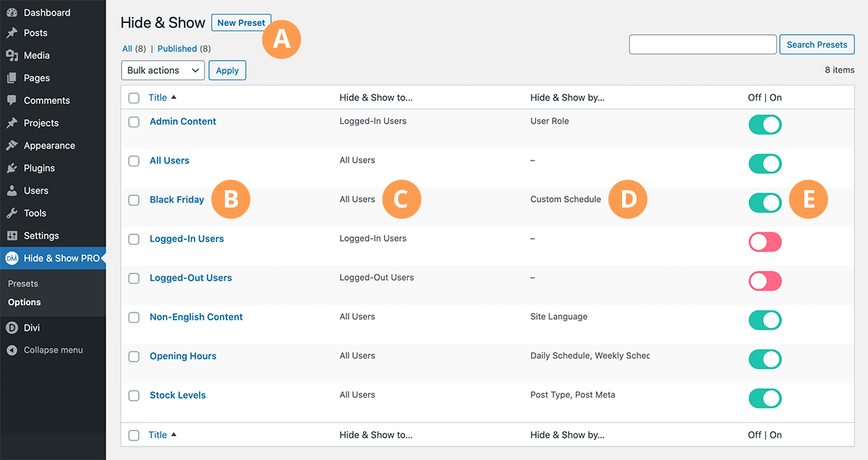This screenshot has height=460, width=868.
Task: Click the Comments speech bubble icon
Action: tap(12, 101)
